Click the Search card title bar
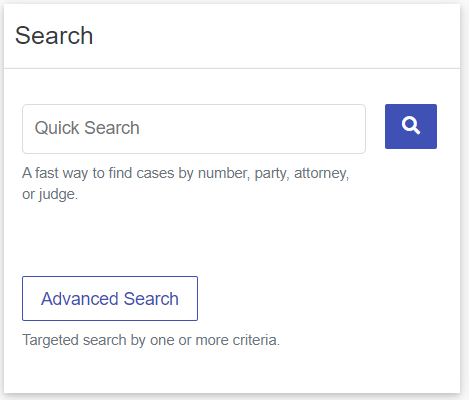469x400 pixels. 232,36
